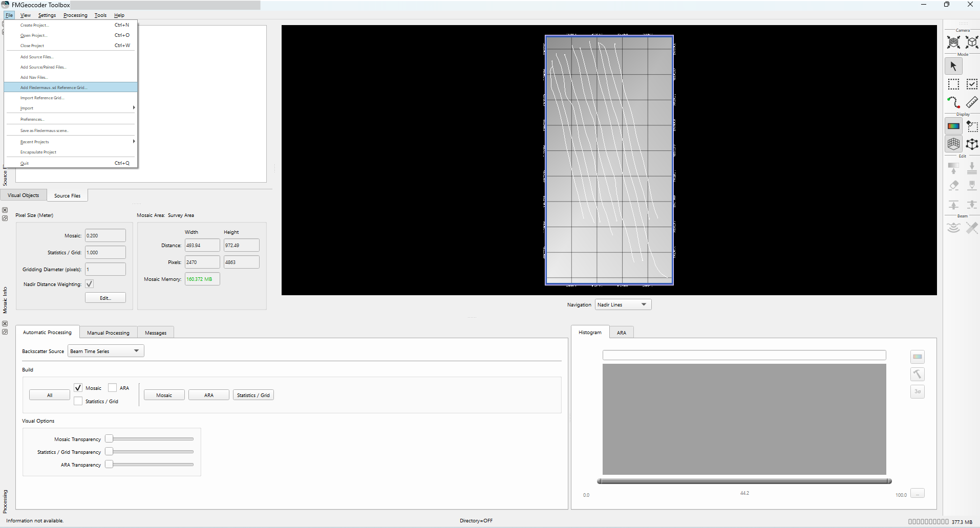Open the Backscatter Source dropdown
980x528 pixels.
coord(106,351)
